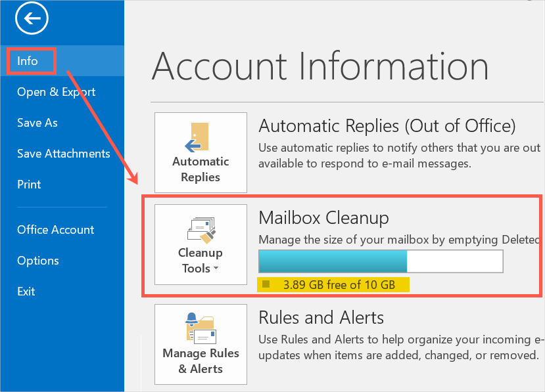Open Outlook Options

(37, 261)
